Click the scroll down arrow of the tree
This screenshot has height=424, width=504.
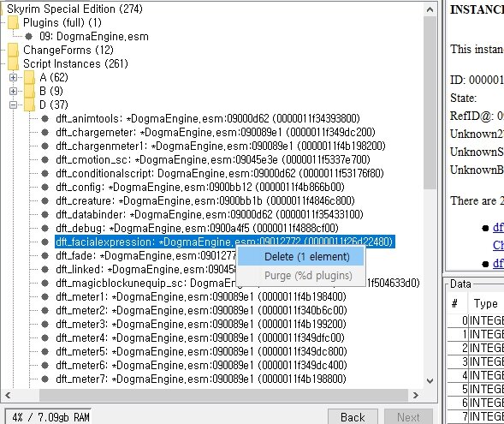coord(430,381)
